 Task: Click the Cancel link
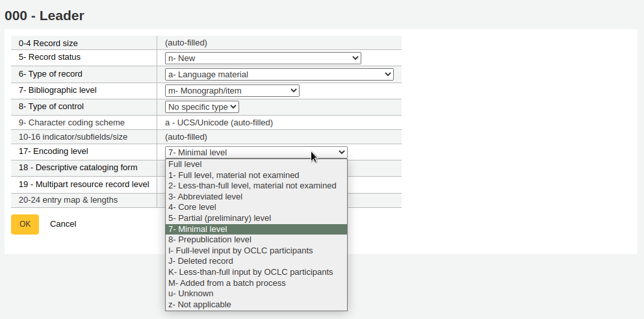point(63,224)
